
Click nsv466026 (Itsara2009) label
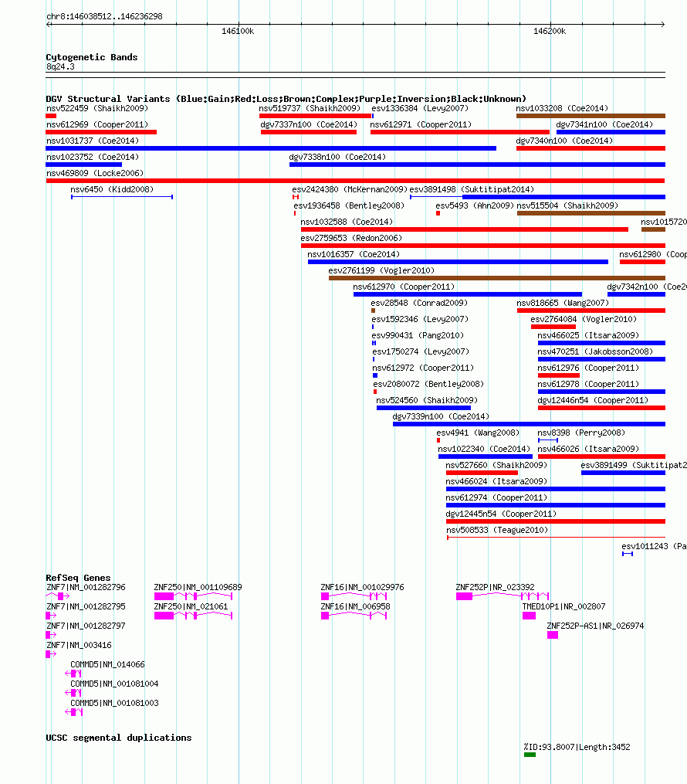[588, 449]
